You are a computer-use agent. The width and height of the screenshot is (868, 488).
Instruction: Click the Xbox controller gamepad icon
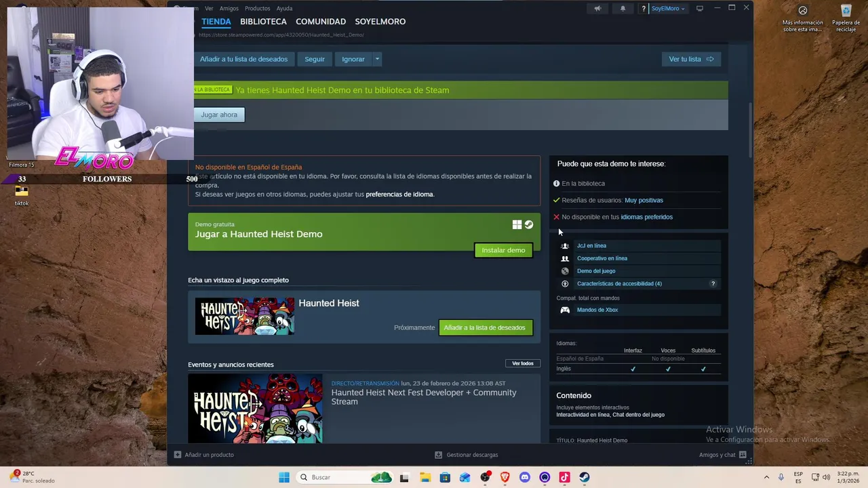click(565, 310)
